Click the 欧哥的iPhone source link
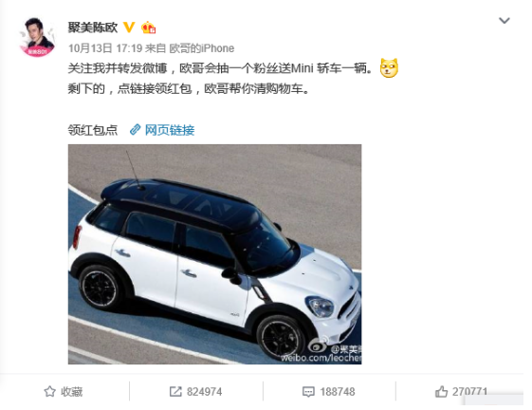Image resolution: width=532 pixels, height=410 pixels. point(202,48)
